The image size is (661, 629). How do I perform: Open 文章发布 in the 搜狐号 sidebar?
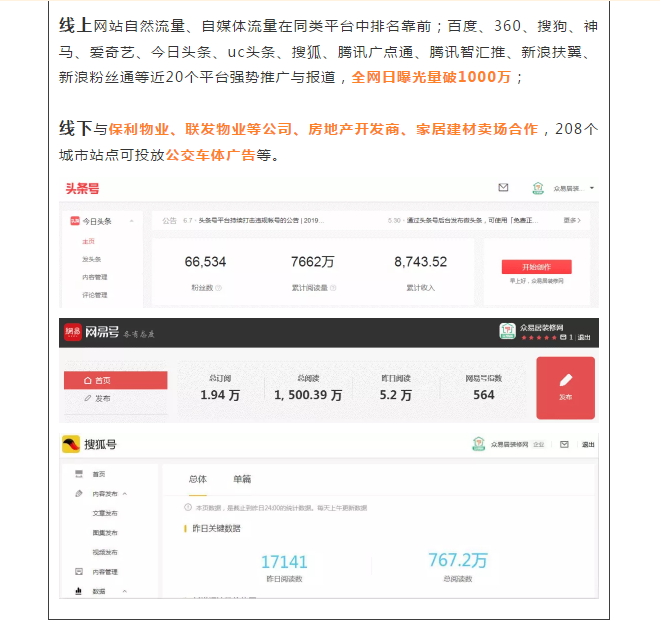tap(105, 513)
